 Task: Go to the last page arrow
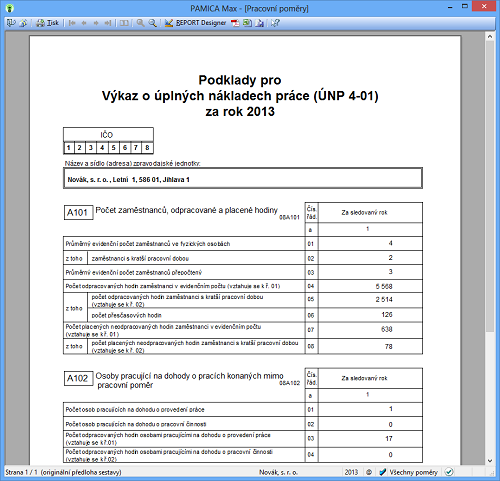108,23
